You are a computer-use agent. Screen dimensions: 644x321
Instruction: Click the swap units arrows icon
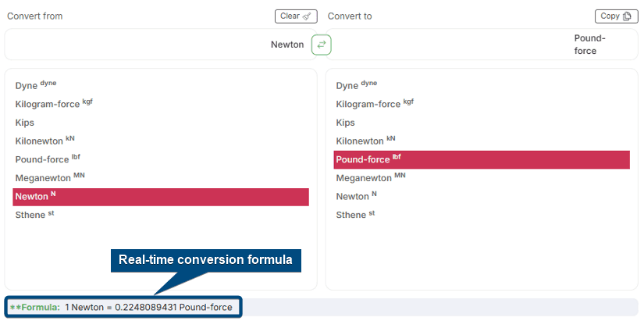(x=322, y=45)
